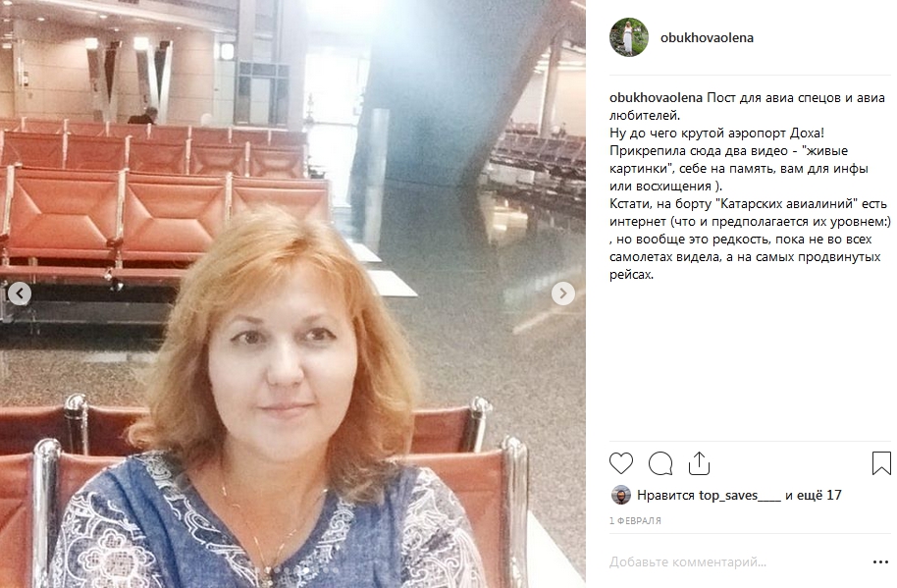Save the post with the bookmark icon
The width and height of the screenshot is (897, 588).
click(881, 463)
